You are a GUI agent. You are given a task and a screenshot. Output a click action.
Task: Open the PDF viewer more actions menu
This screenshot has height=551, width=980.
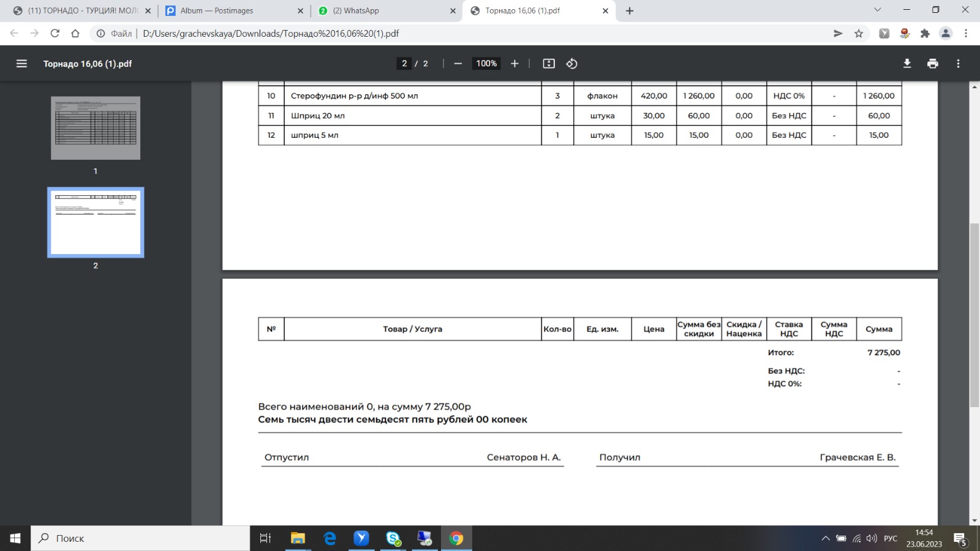[959, 64]
